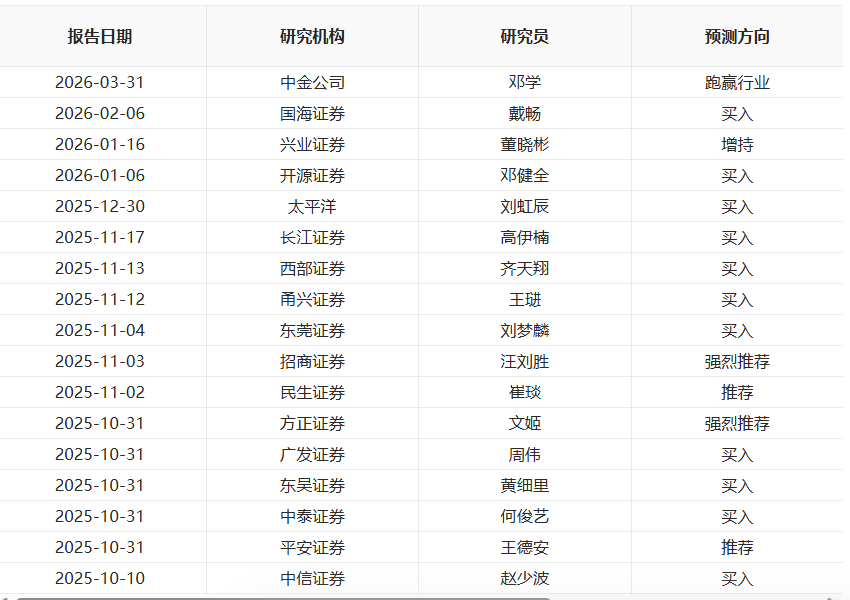
Task: Click researcher 文姬 in 方正证券 row
Action: [x=524, y=423]
